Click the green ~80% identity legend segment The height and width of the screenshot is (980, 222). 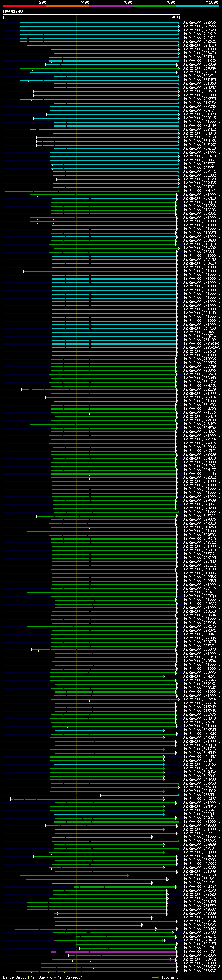pos(154,6)
